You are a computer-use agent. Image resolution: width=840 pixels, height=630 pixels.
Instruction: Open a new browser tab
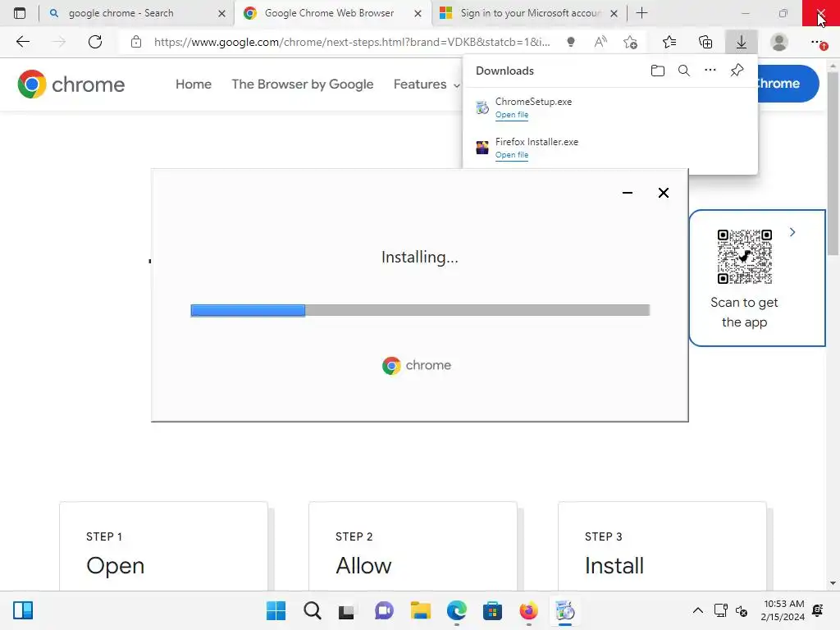[641, 13]
